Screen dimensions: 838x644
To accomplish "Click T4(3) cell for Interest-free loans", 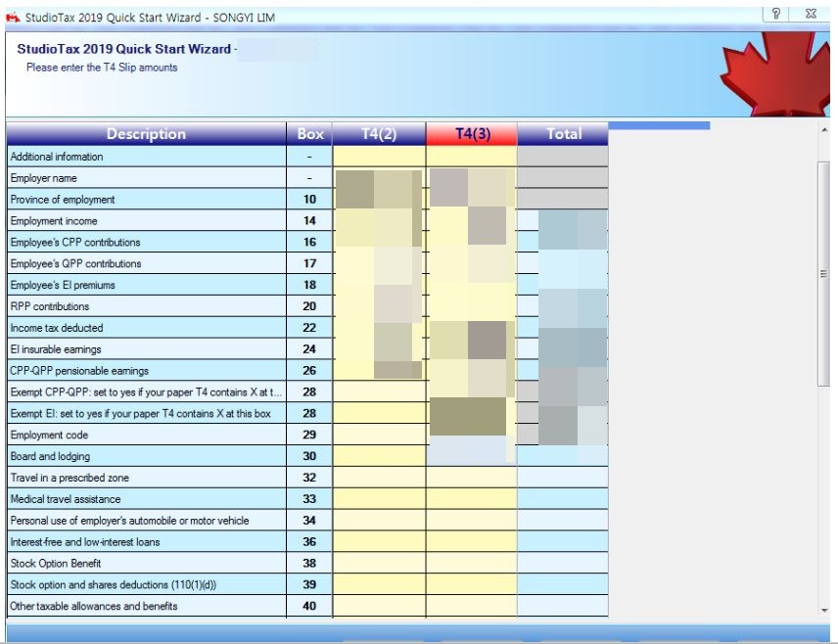I will tap(472, 541).
